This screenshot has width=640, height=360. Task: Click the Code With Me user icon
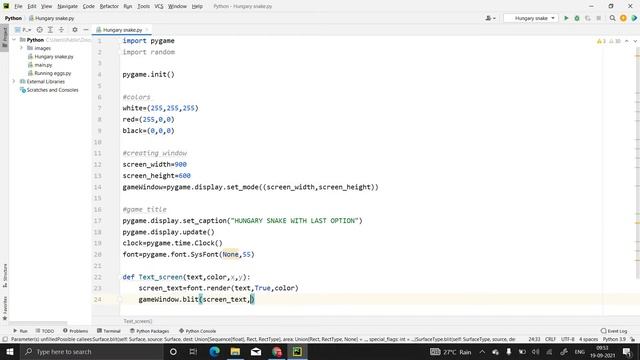tap(490, 18)
